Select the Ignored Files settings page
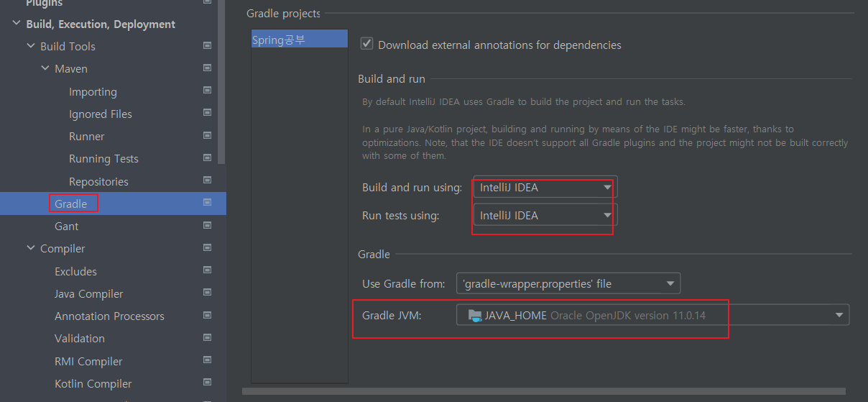The height and width of the screenshot is (402, 868). click(100, 114)
